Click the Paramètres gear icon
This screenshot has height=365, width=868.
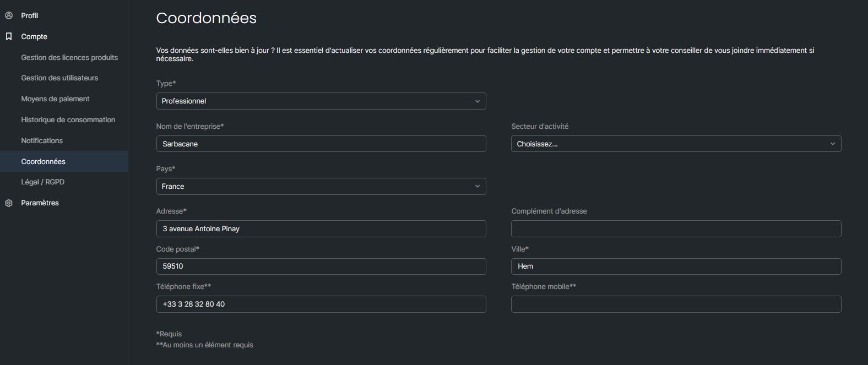point(9,203)
